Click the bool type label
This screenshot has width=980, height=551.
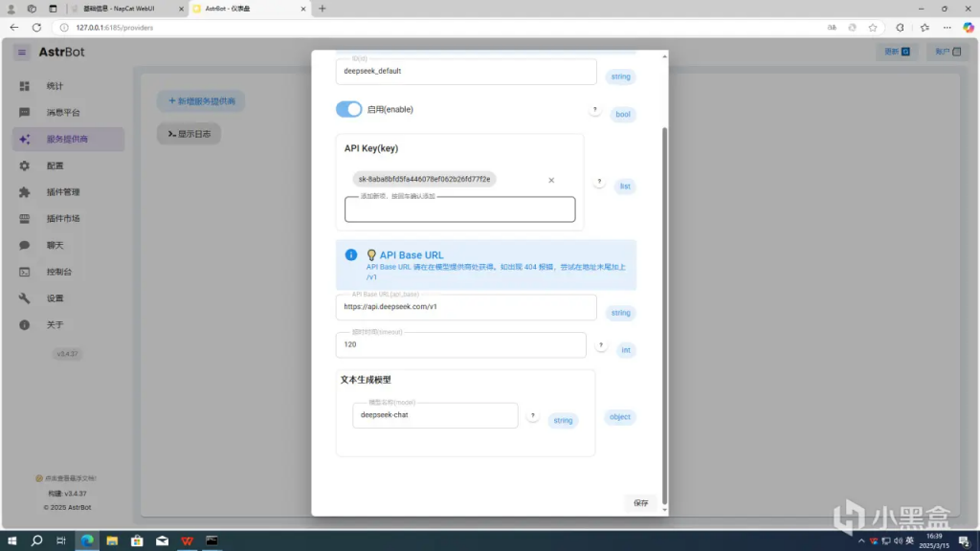tap(622, 115)
